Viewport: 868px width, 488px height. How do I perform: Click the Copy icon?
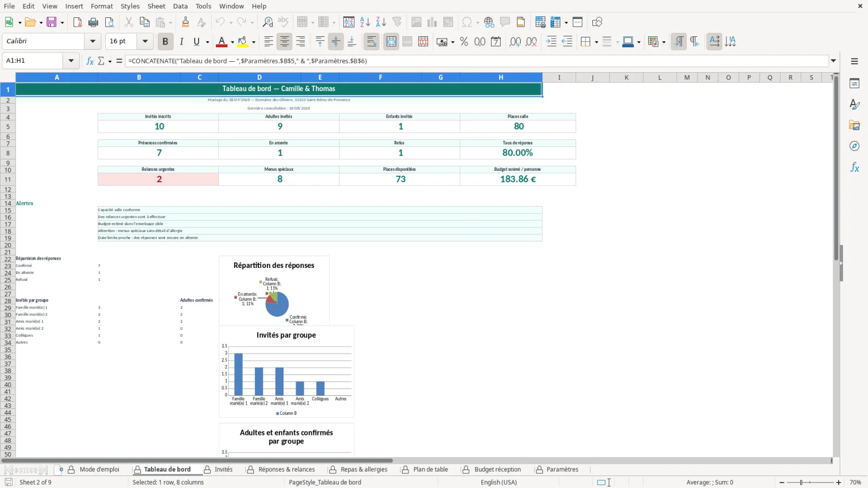144,22
